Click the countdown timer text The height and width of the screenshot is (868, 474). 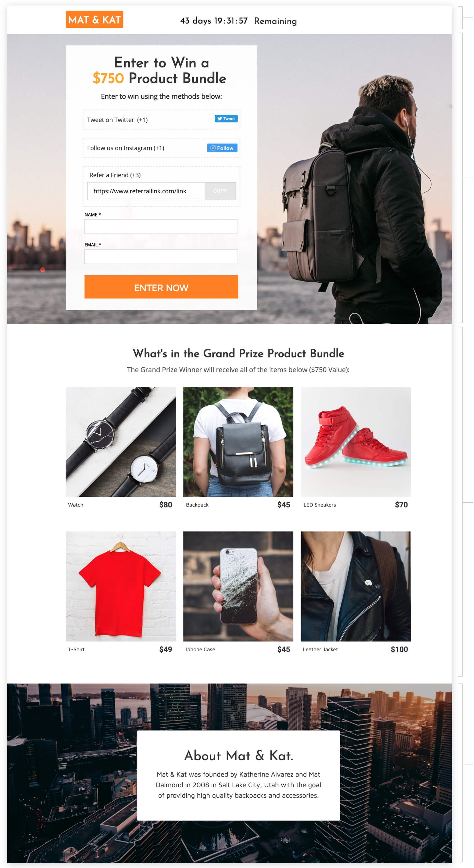tap(238, 21)
